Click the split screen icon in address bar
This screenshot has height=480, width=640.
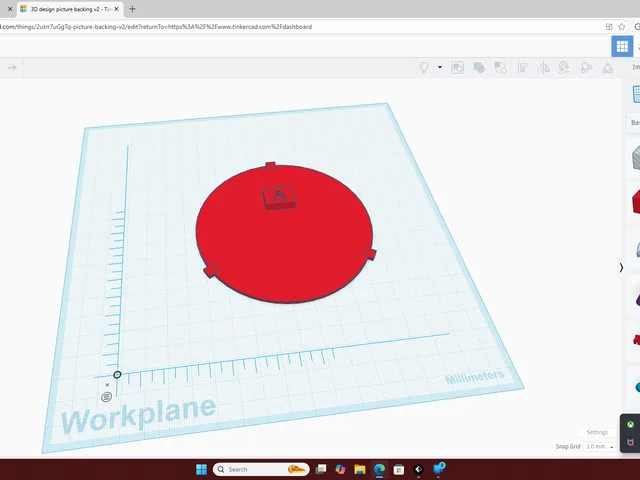pos(609,27)
